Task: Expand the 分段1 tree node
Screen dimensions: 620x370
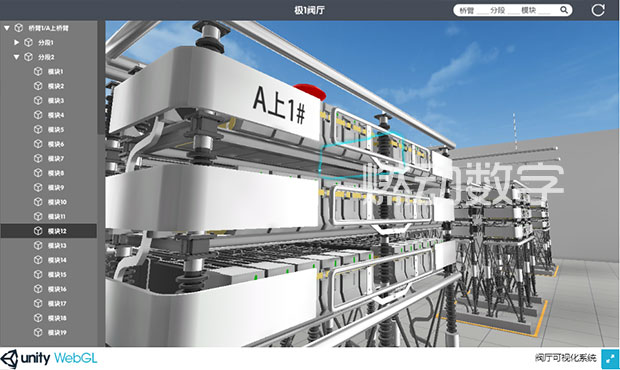Action: pyautogui.click(x=16, y=42)
